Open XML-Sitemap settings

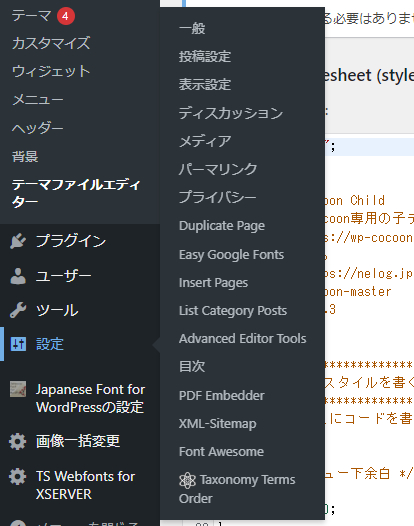coord(218,424)
